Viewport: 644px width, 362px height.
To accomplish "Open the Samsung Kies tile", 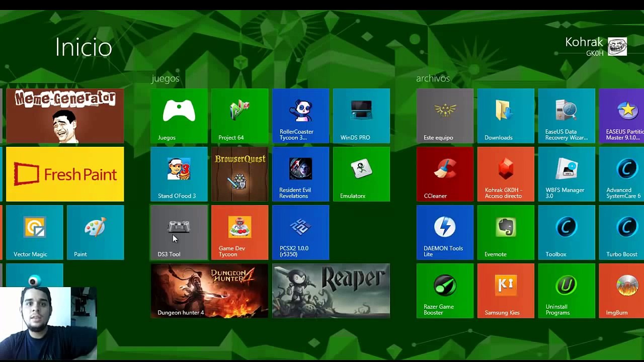I will [506, 291].
